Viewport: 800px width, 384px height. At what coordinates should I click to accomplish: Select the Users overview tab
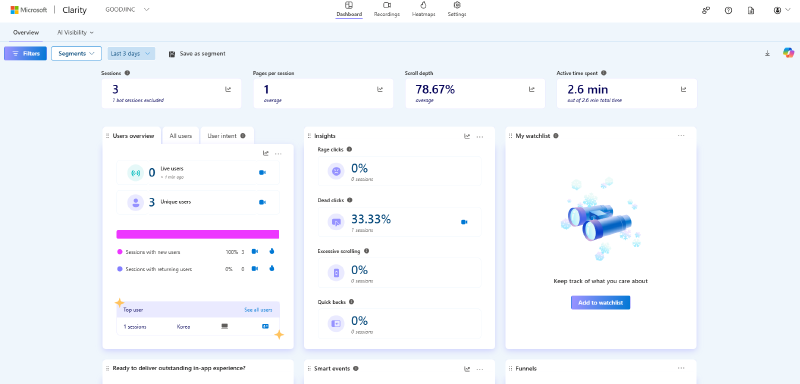pos(133,136)
